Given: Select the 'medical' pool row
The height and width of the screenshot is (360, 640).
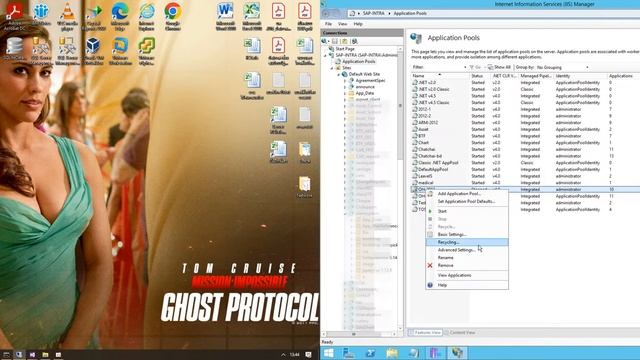Looking at the screenshot, I should tap(525, 182).
